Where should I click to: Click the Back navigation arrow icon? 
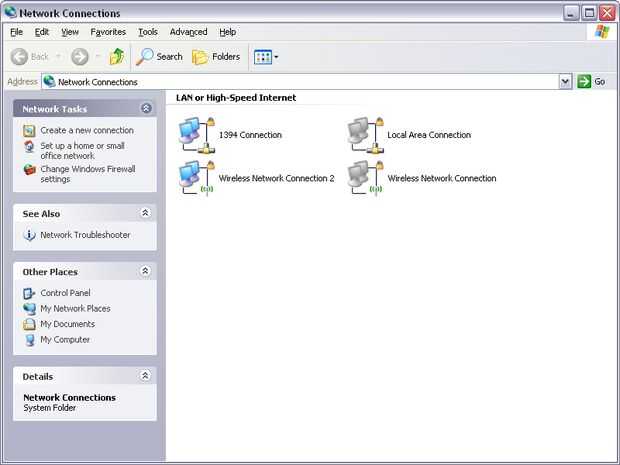pyautogui.click(x=19, y=57)
